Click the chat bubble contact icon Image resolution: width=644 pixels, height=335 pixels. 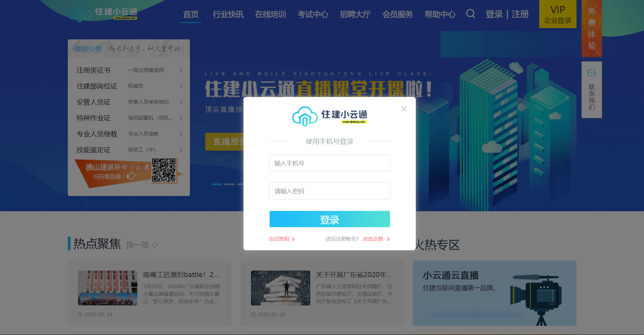click(x=591, y=73)
